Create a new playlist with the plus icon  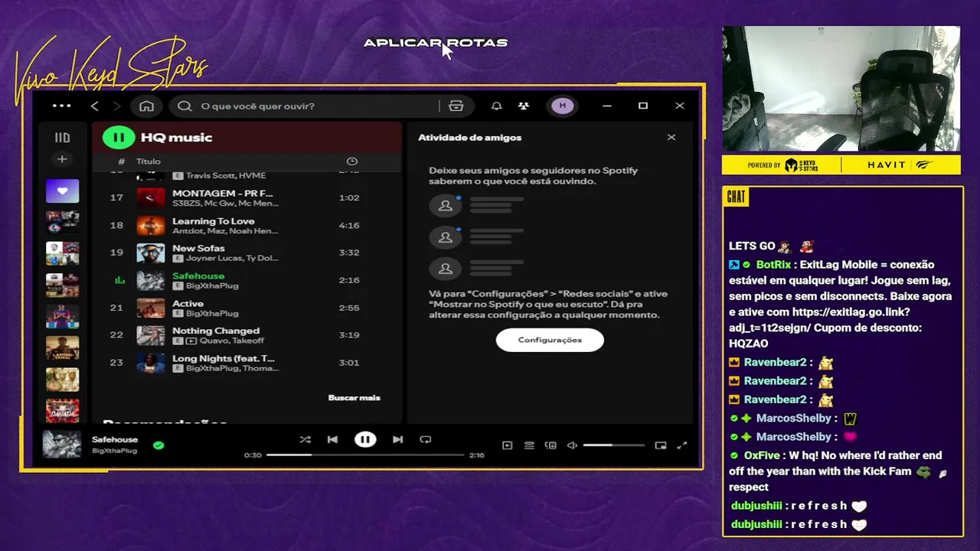[62, 159]
